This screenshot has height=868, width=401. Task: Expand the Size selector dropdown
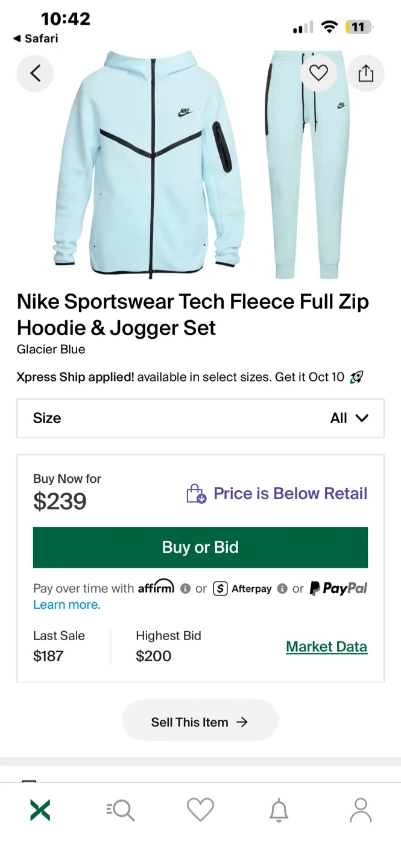tap(200, 418)
